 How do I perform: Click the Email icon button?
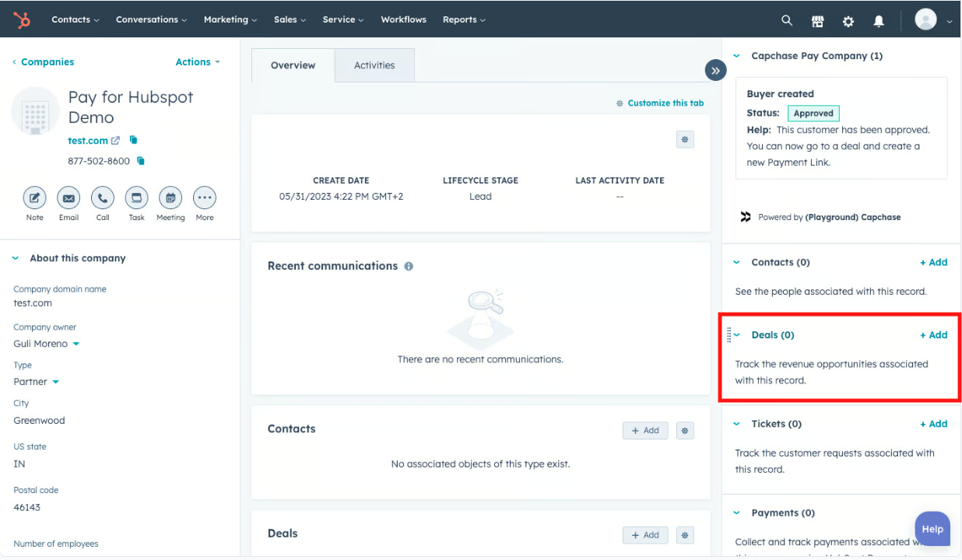[68, 198]
